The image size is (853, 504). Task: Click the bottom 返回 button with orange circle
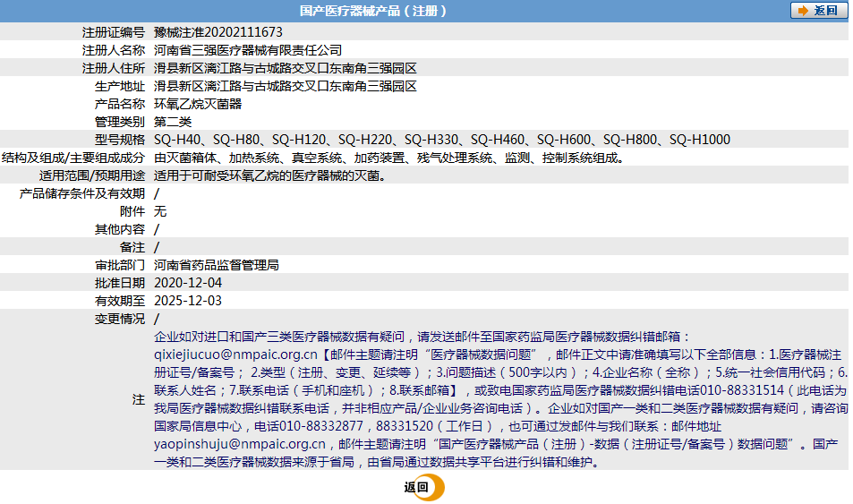pyautogui.click(x=423, y=487)
